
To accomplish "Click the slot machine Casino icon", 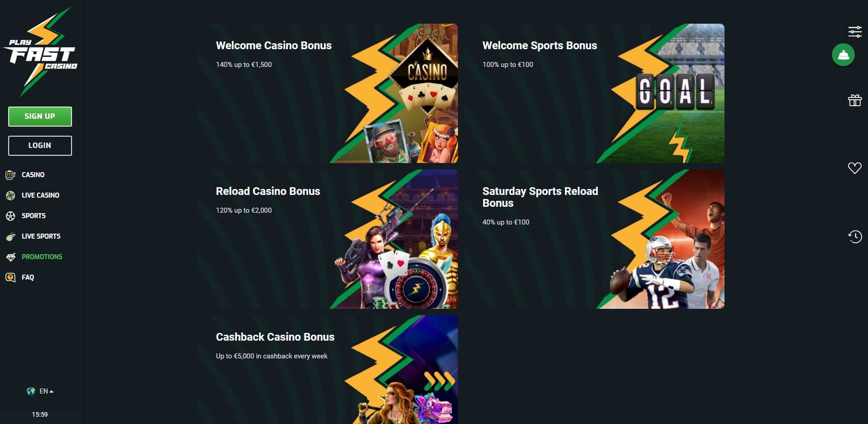I will (x=10, y=175).
